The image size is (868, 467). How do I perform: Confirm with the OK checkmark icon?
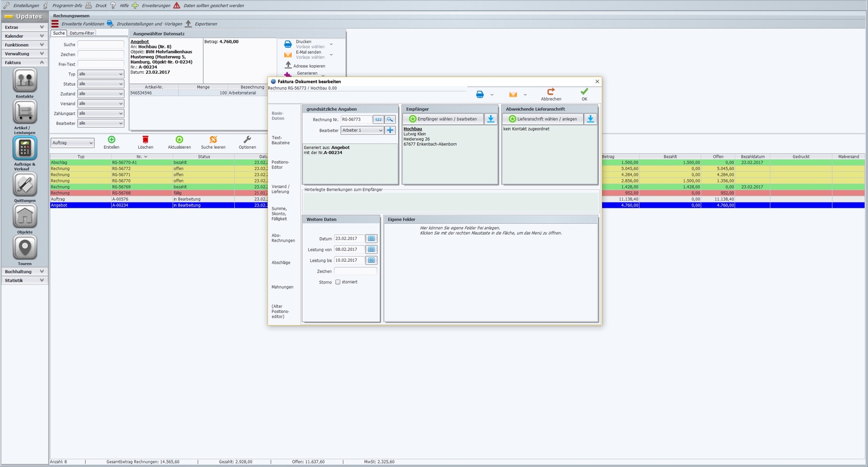[584, 91]
